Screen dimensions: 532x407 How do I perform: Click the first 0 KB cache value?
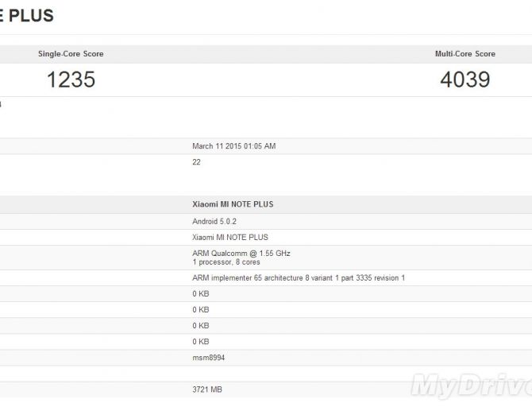pos(201,294)
